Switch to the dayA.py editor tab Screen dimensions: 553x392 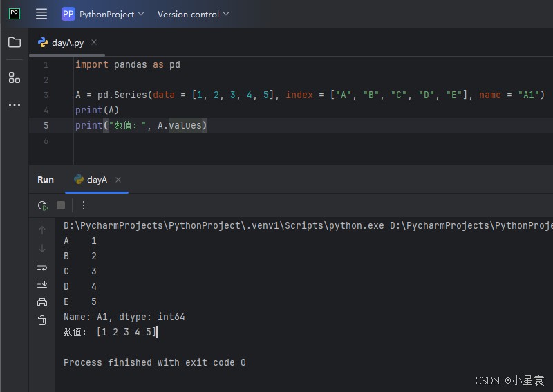point(67,43)
